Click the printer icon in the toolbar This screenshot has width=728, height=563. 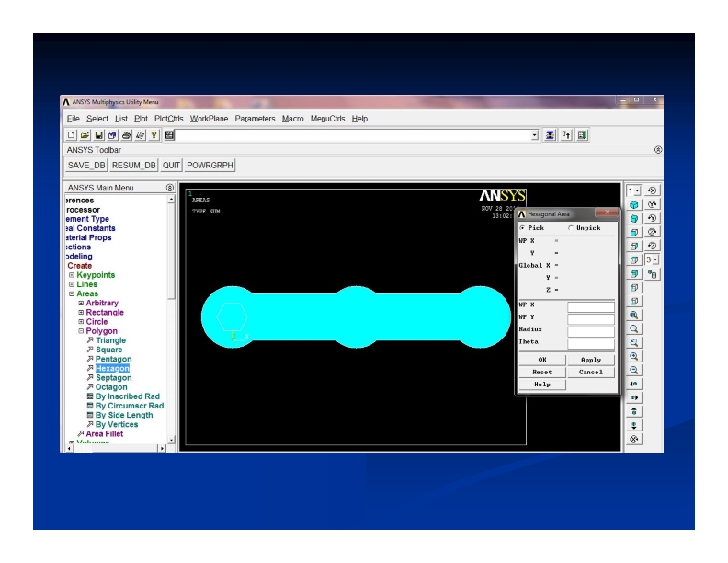click(x=126, y=135)
